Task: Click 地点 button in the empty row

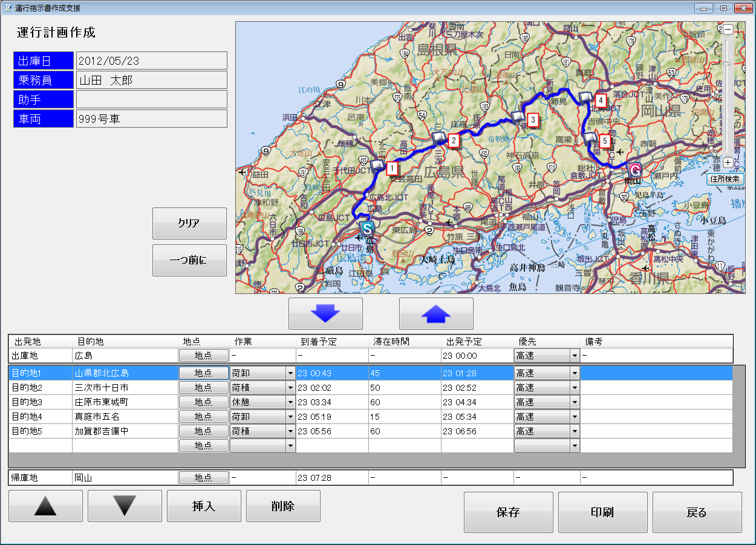Action: pyautogui.click(x=204, y=446)
